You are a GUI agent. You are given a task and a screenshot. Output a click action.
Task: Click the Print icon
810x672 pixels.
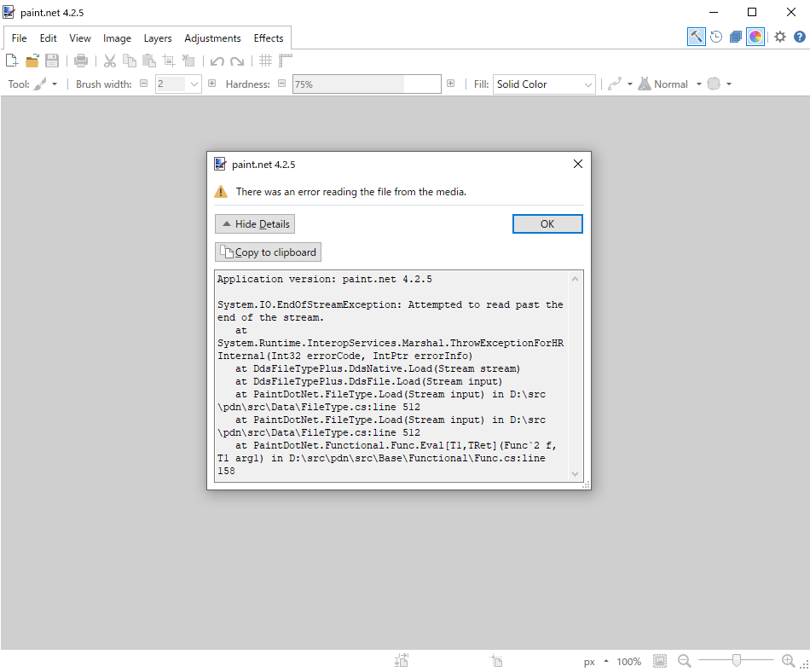pos(81,61)
